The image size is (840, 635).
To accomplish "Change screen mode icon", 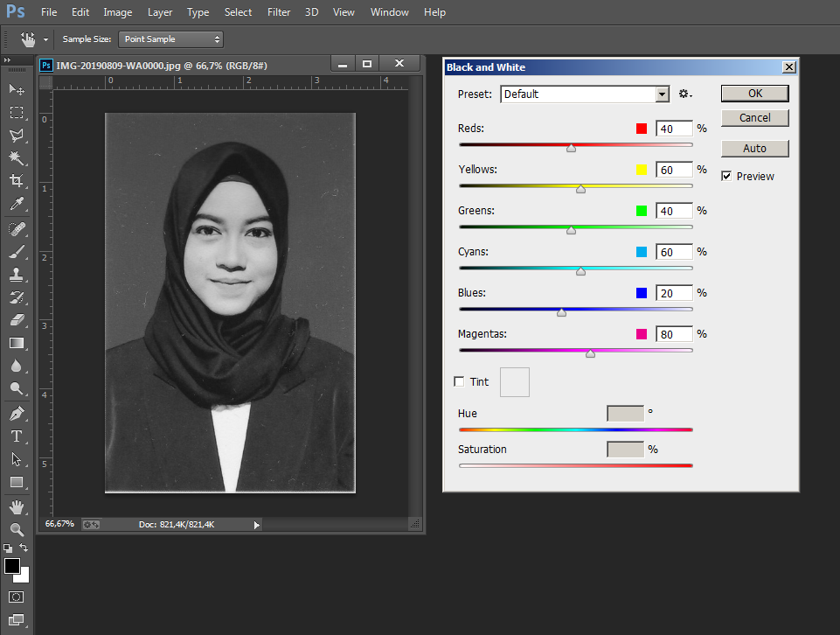I will coord(16,620).
